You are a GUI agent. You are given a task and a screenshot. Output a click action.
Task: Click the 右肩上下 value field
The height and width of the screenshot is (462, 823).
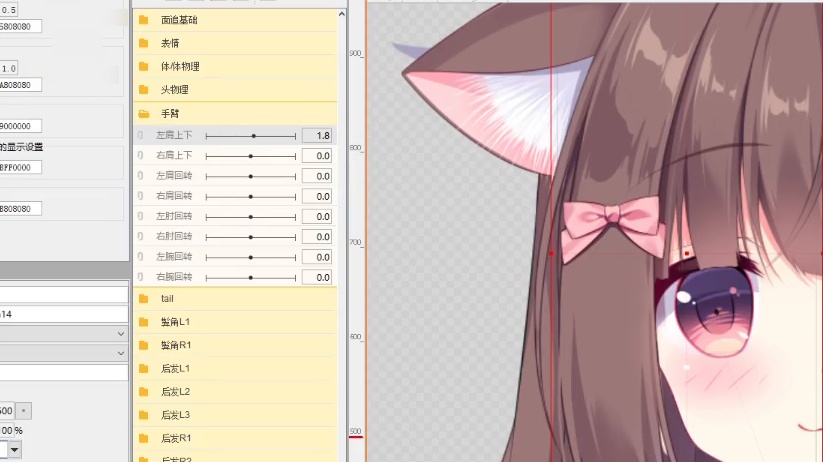317,156
